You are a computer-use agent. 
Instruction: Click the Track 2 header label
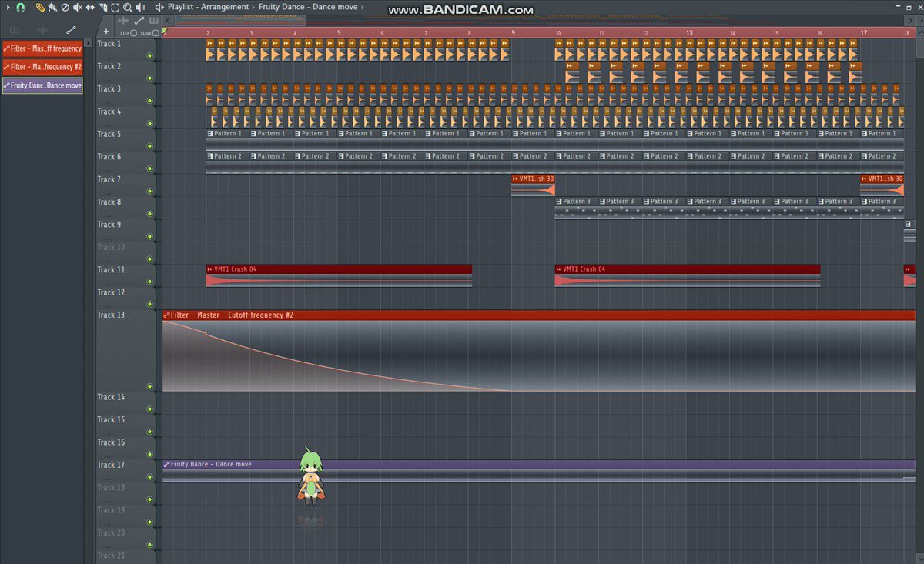click(109, 66)
